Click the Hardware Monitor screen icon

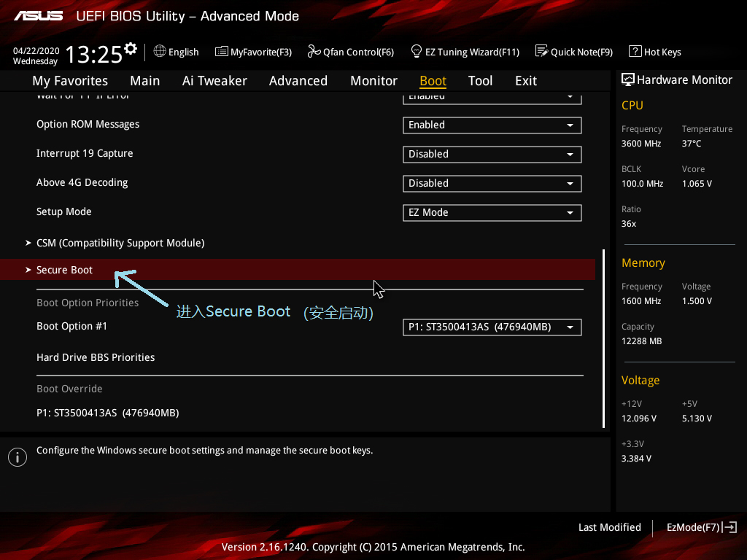click(628, 80)
